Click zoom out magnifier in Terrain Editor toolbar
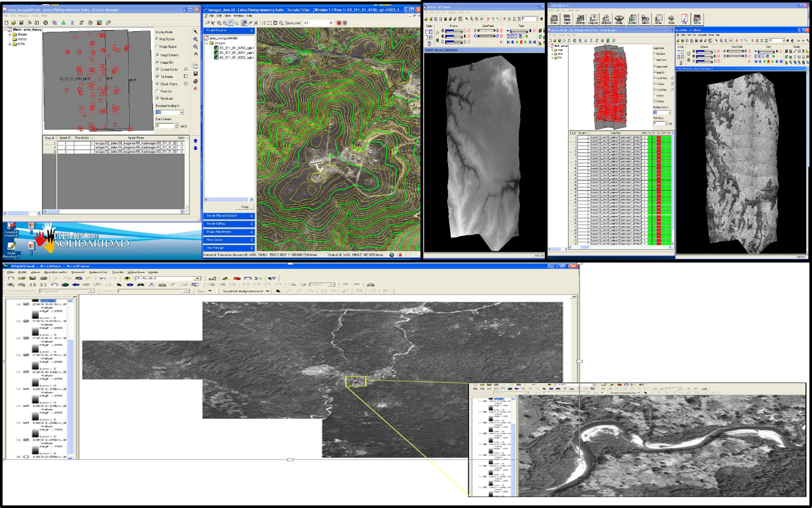 point(225,23)
